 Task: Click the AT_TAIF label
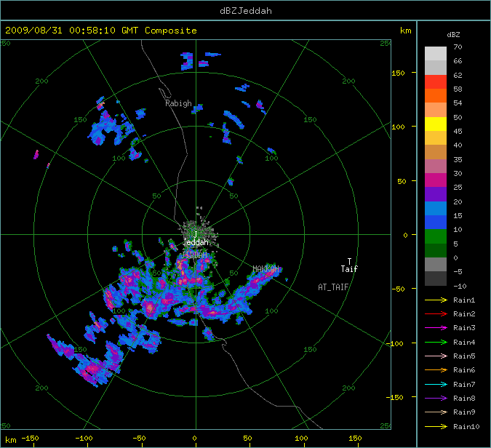[333, 287]
